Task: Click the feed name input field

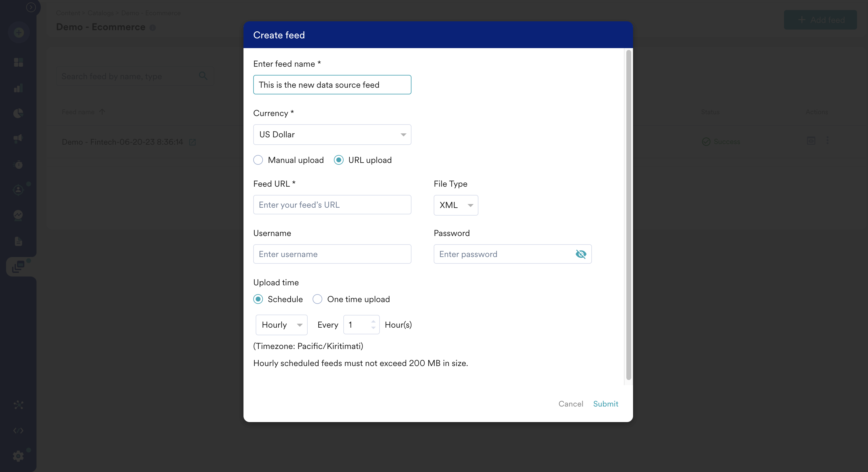Action: [x=332, y=85]
